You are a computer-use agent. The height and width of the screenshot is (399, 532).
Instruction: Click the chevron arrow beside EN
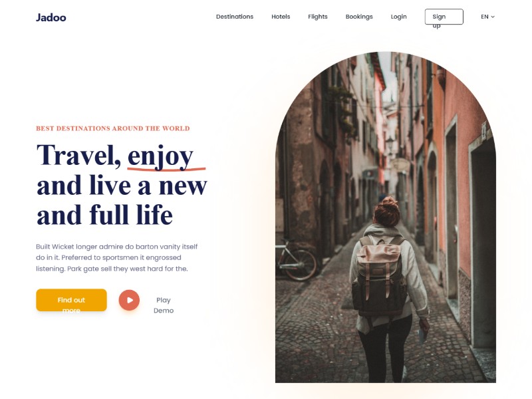493,17
